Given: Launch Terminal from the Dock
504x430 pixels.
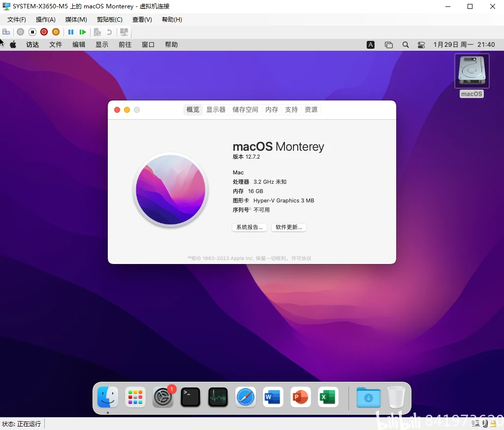Looking at the screenshot, I should coord(190,397).
